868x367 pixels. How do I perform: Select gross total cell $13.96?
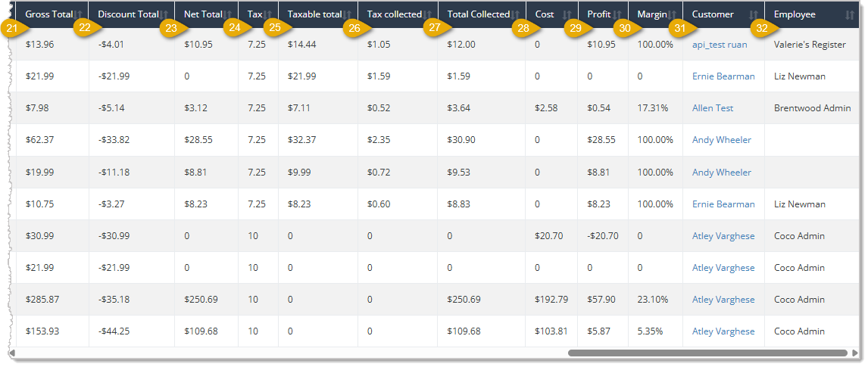pos(39,44)
